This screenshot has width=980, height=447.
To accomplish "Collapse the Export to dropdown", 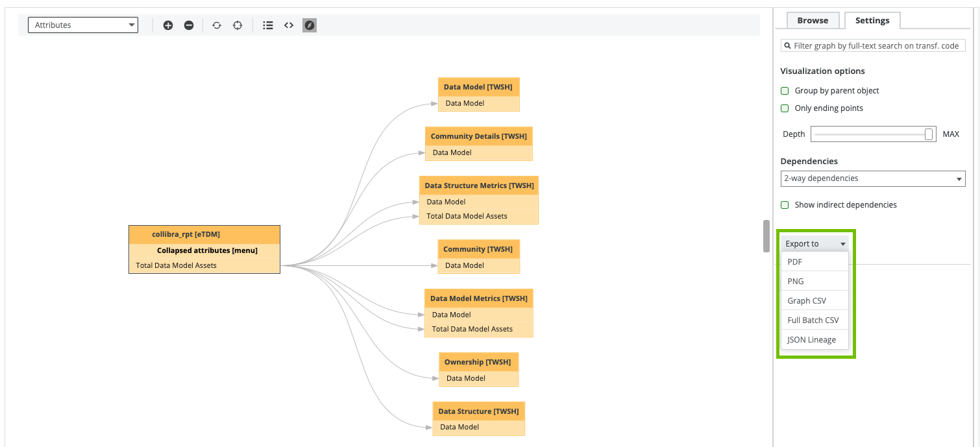I will pyautogui.click(x=815, y=244).
